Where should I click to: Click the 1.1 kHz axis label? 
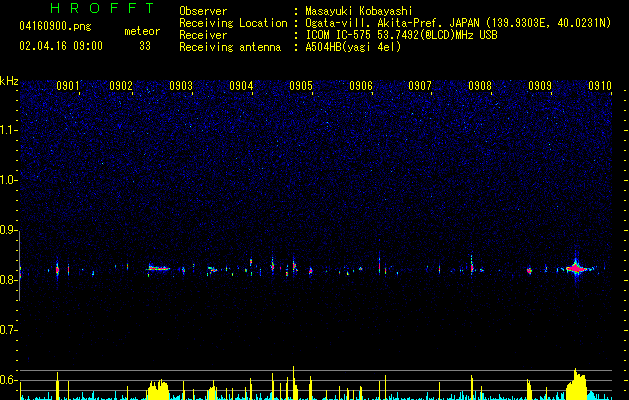(9, 130)
